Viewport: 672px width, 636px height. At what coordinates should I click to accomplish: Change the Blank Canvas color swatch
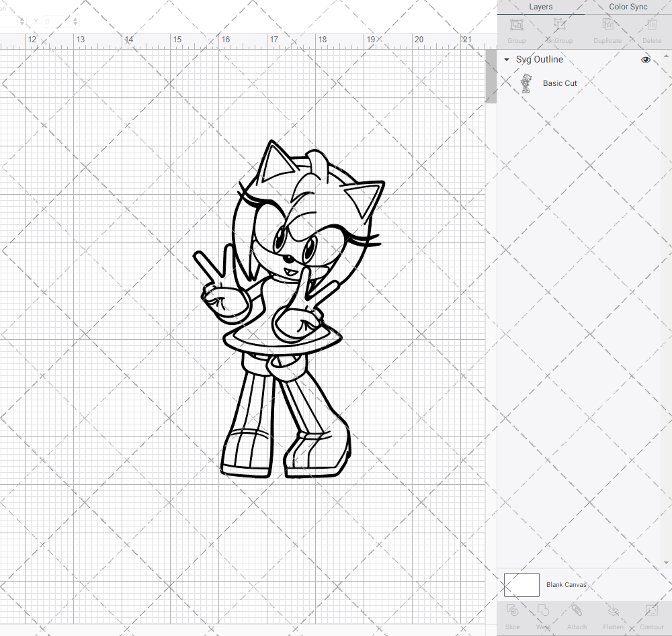521,584
